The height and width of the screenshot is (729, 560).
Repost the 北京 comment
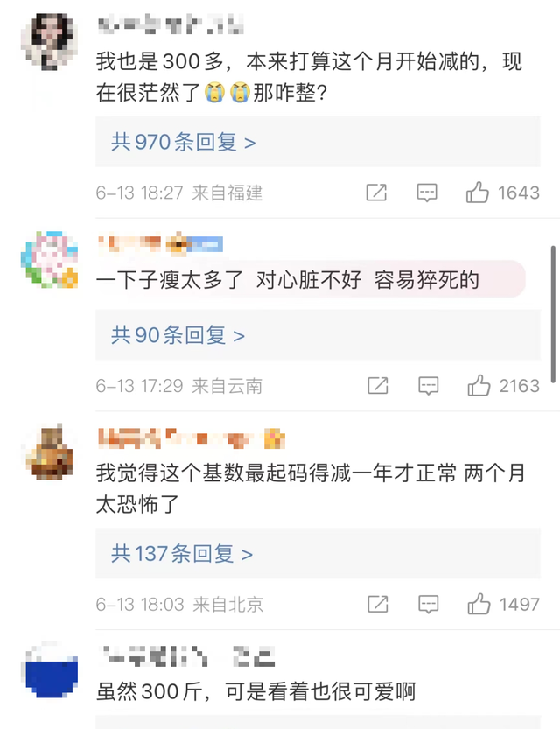click(377, 604)
